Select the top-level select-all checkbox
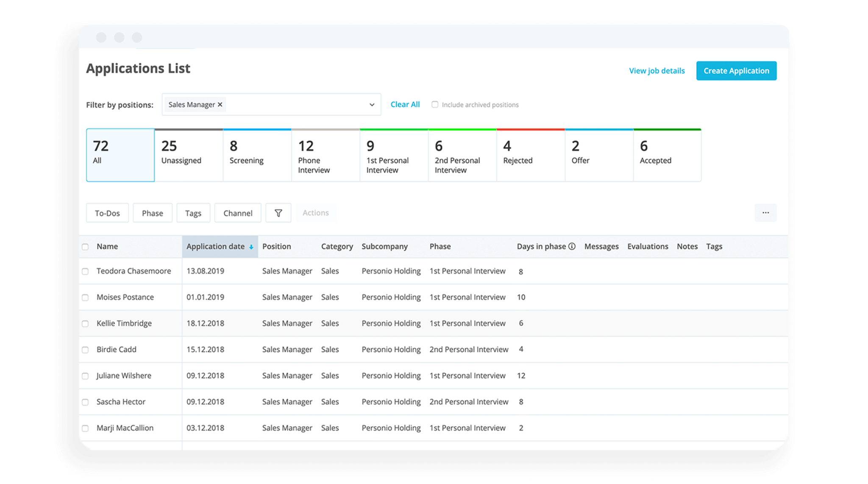This screenshot has height=484, width=868. pyautogui.click(x=85, y=246)
